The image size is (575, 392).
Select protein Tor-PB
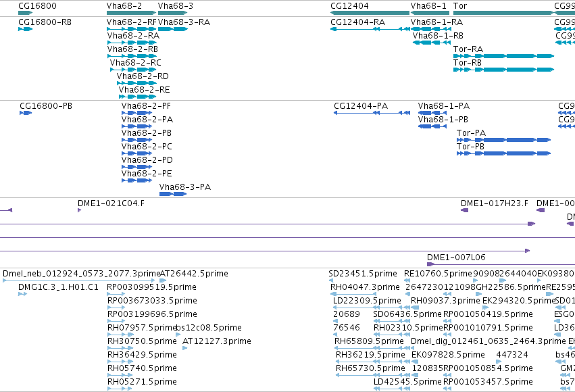tap(504, 153)
